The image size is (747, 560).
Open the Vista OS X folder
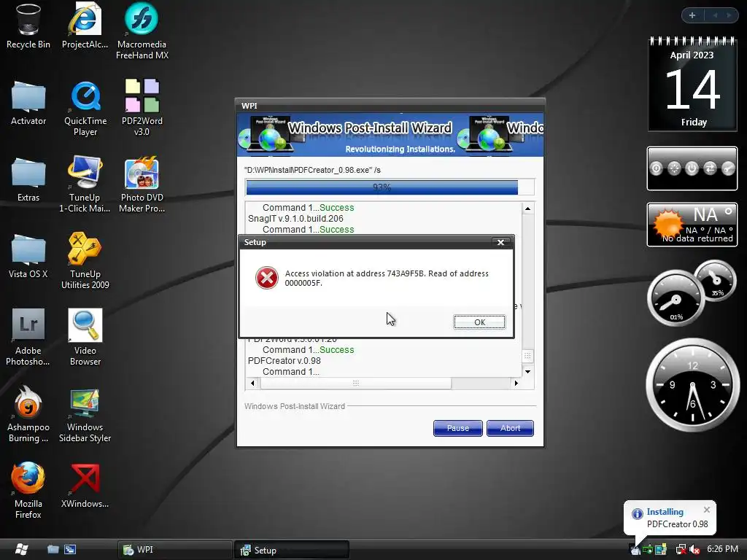(28, 256)
